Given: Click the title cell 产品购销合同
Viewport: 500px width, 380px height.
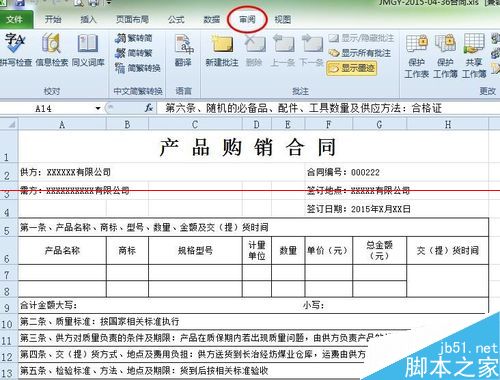Looking at the screenshot, I should click(x=247, y=147).
